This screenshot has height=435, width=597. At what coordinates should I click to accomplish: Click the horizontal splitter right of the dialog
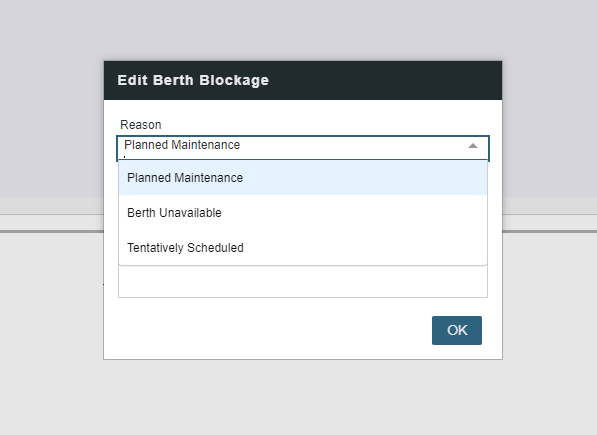(549, 231)
